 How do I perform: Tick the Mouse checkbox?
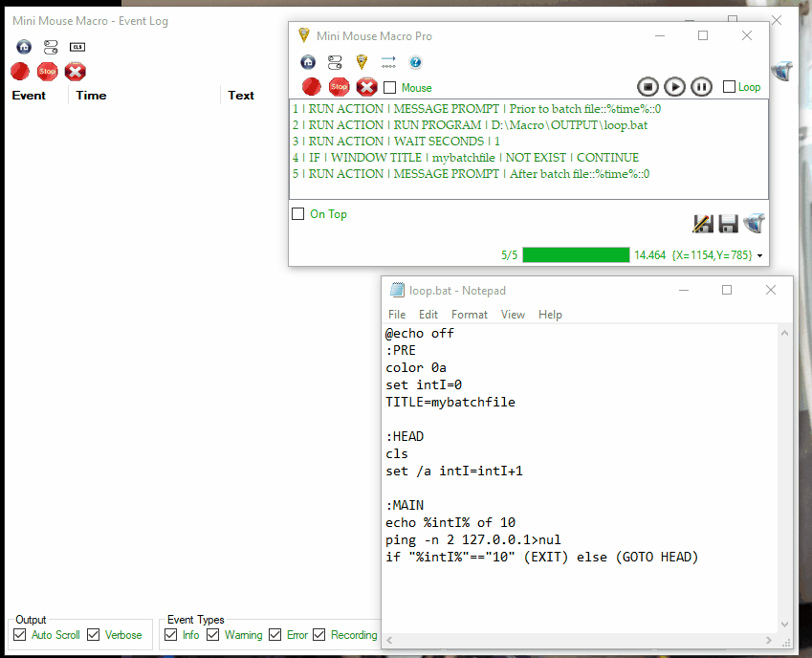(390, 88)
